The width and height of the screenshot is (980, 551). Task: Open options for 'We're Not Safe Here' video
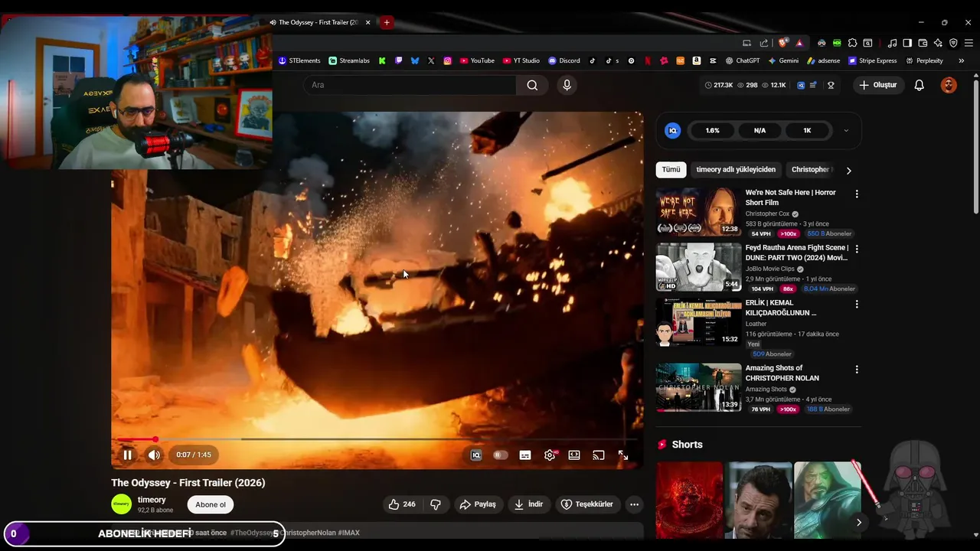point(857,194)
